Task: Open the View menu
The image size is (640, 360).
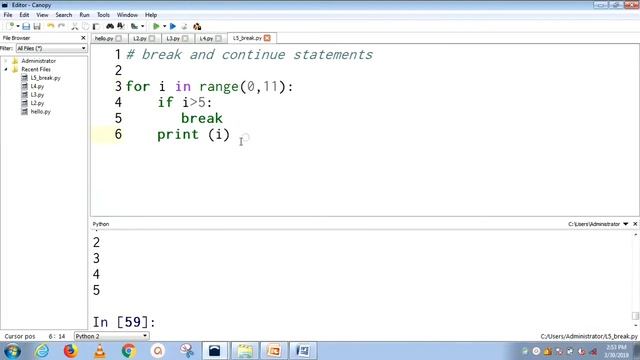Action: 42,15
